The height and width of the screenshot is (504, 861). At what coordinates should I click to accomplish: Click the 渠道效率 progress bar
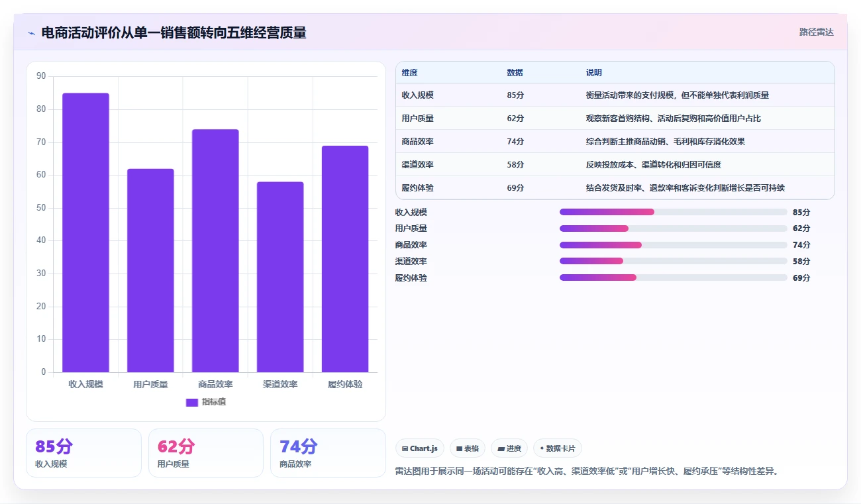(x=674, y=261)
